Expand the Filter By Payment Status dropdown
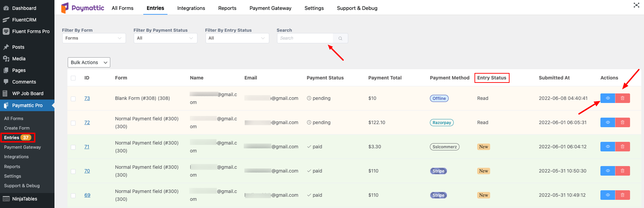Viewport: 644px width, 208px height. point(165,38)
